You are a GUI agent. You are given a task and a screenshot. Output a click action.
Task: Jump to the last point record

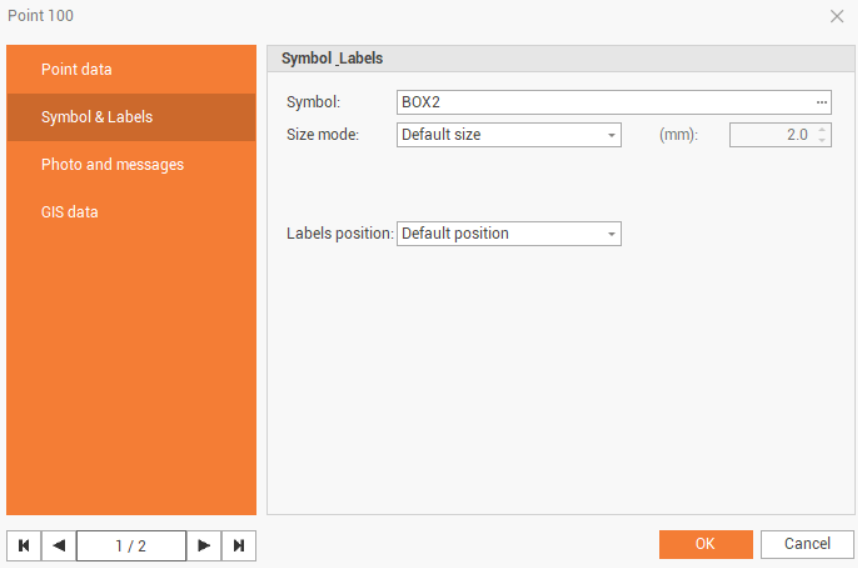click(239, 545)
